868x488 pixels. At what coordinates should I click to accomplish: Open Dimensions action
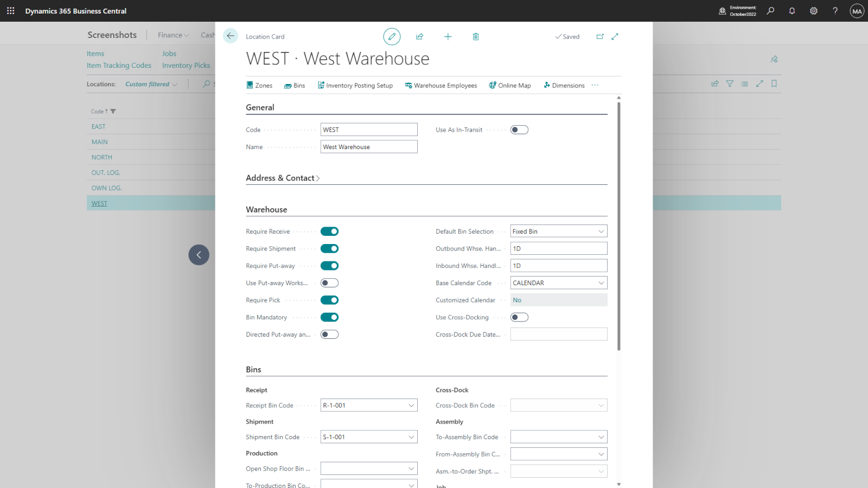564,85
